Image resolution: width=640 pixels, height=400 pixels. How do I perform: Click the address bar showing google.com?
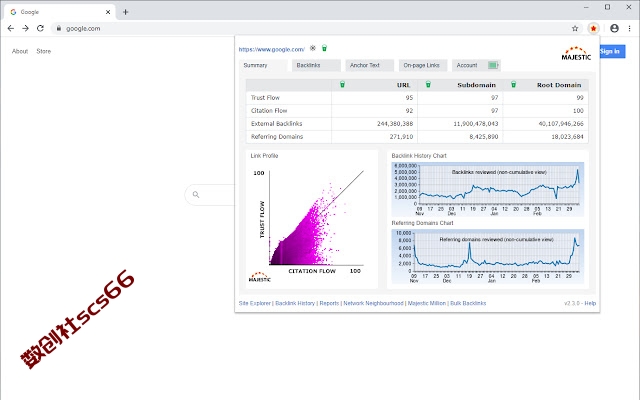[310, 29]
